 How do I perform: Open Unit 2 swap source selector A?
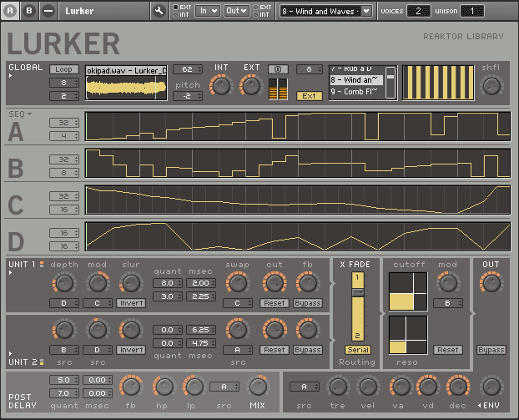tap(238, 350)
